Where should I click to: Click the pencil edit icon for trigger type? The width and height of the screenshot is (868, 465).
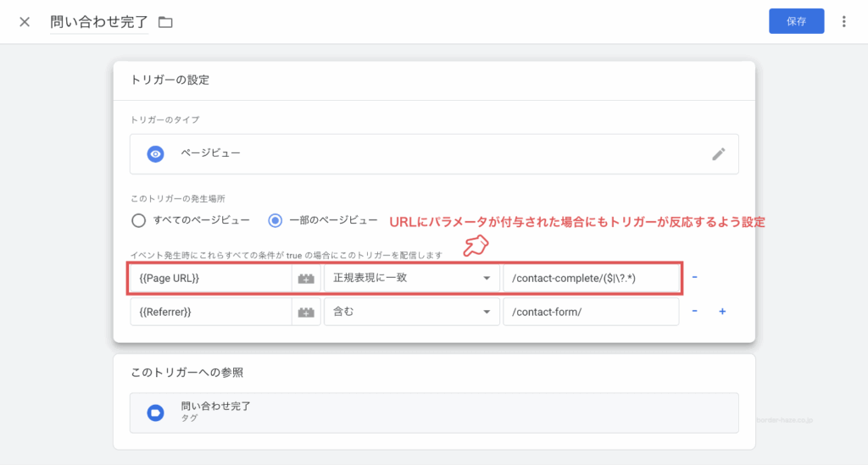[x=718, y=154]
